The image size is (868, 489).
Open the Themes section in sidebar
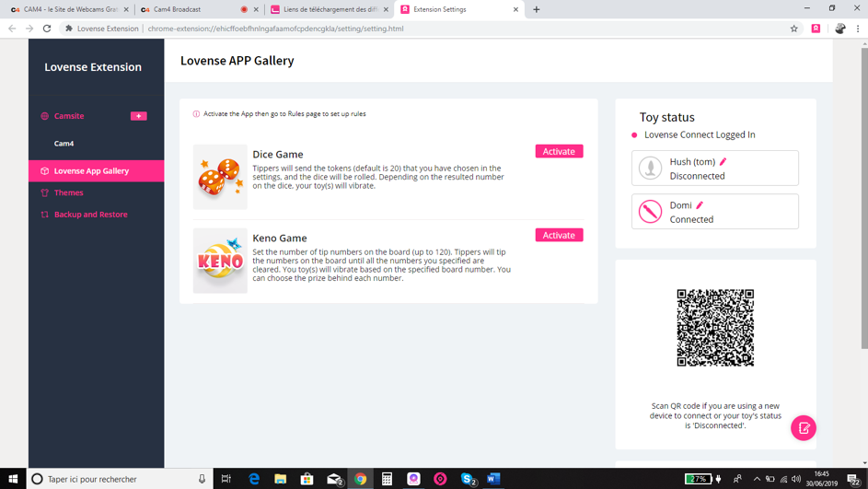point(68,192)
